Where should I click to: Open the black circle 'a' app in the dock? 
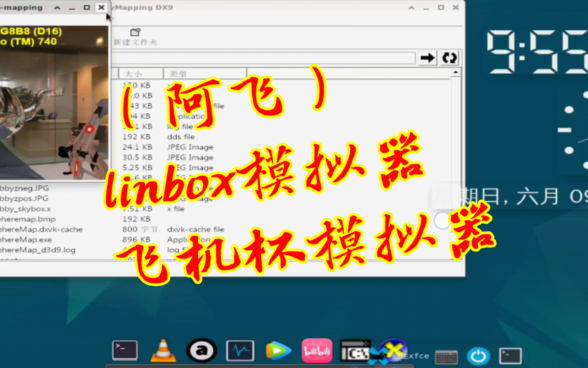click(202, 350)
